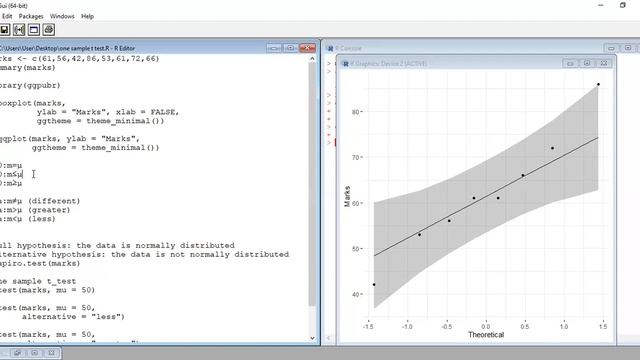Close the minimized MDI window at bottom-left

pyautogui.click(x=51, y=353)
